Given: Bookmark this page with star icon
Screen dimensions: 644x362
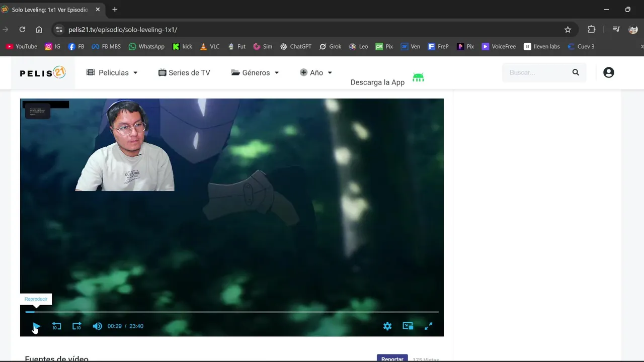Looking at the screenshot, I should pos(568,30).
